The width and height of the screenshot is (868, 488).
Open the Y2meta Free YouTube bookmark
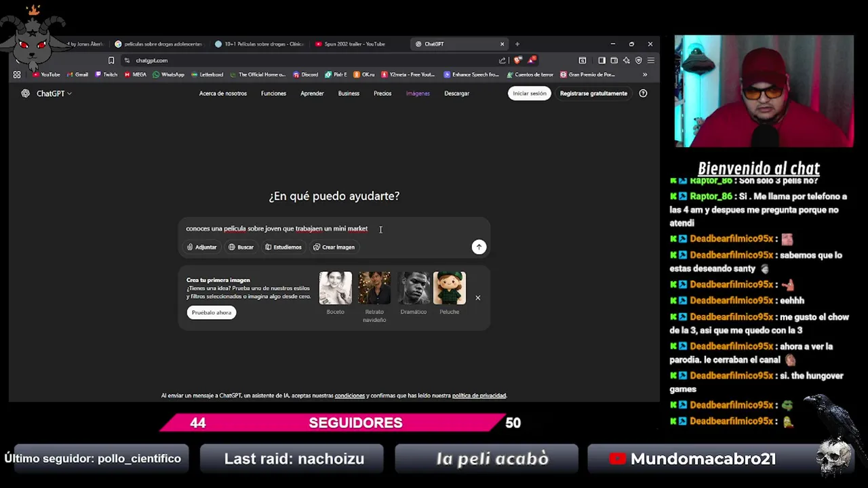[x=408, y=75]
